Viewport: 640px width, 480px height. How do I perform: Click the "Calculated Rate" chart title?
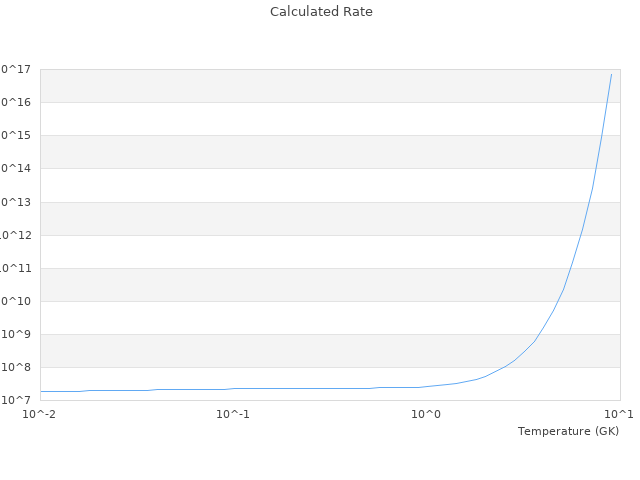[x=321, y=12]
